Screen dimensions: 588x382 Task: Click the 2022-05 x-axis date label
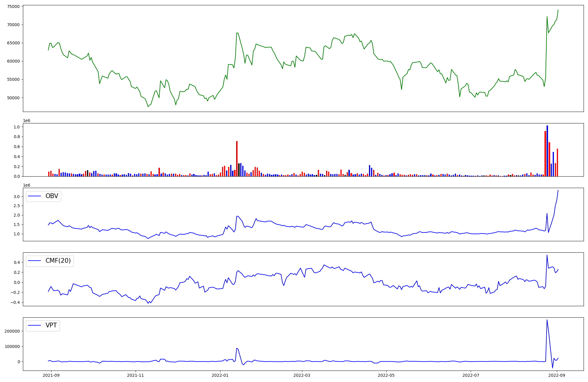point(386,375)
